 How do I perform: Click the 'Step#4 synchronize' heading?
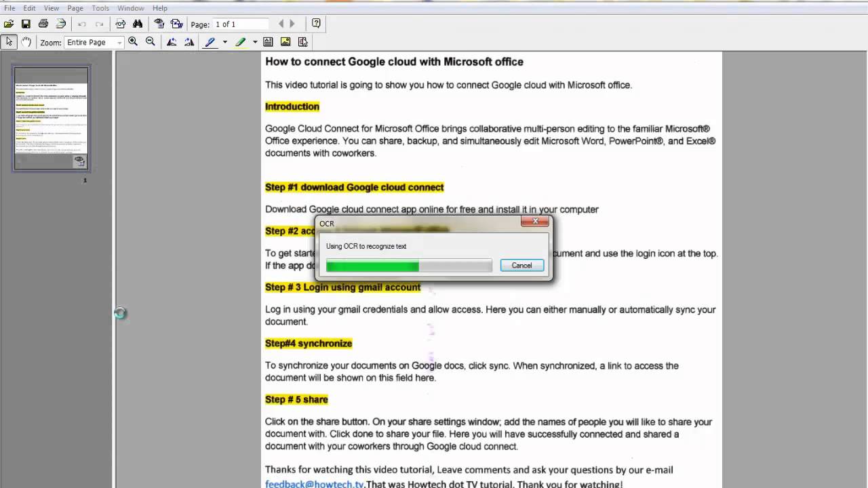[309, 344]
